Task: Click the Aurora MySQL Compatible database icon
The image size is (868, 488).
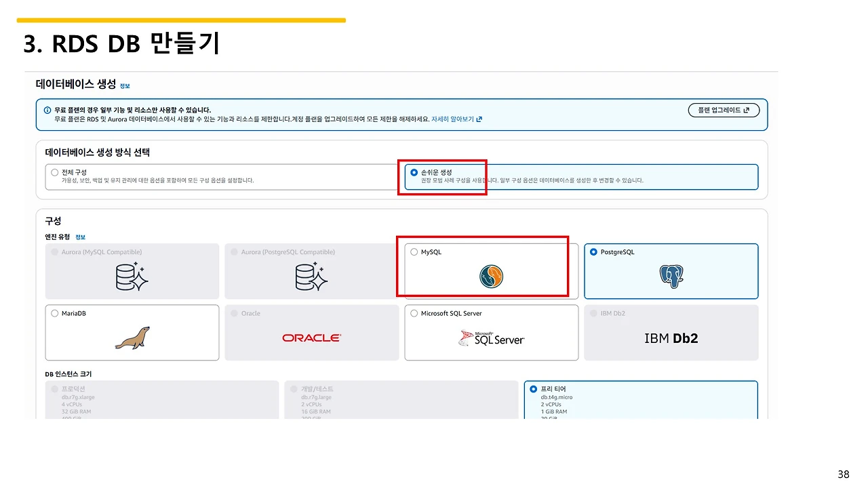Action: click(132, 277)
